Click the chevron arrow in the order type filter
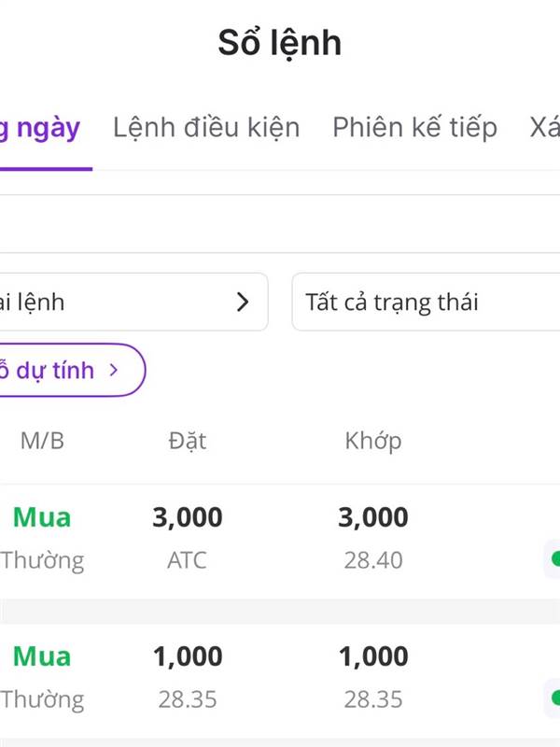 (243, 302)
